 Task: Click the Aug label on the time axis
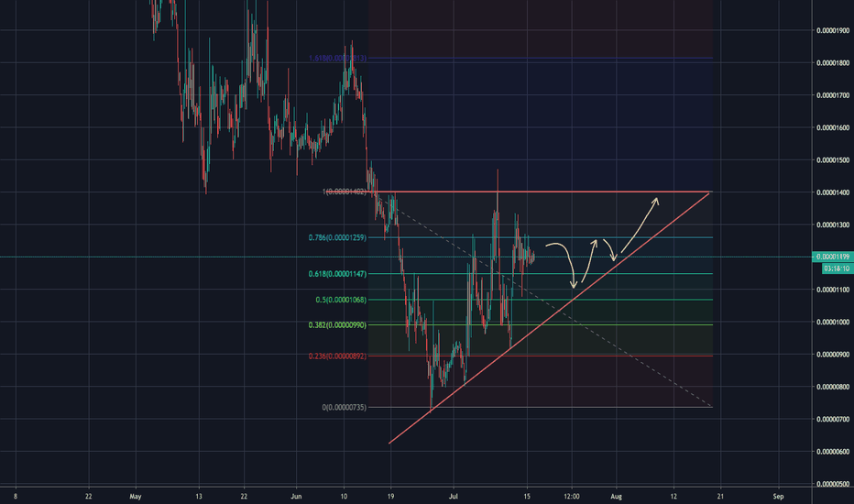point(616,497)
